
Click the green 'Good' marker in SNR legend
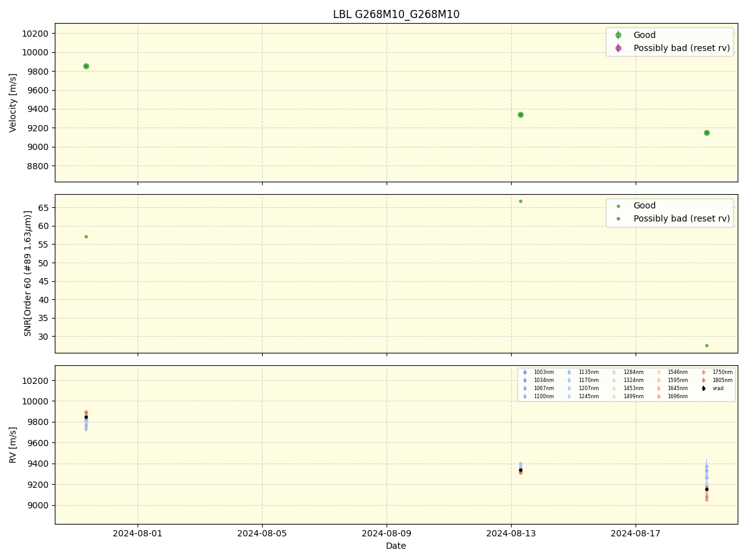[618, 206]
